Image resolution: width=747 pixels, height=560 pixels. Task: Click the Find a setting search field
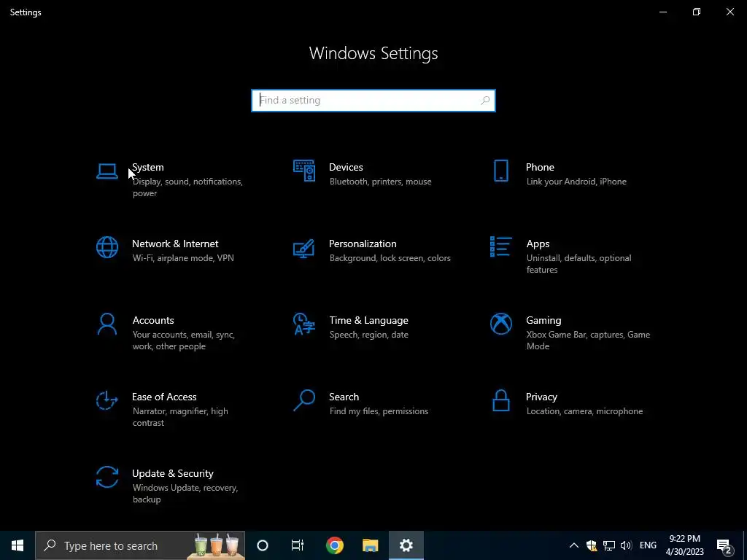click(373, 101)
